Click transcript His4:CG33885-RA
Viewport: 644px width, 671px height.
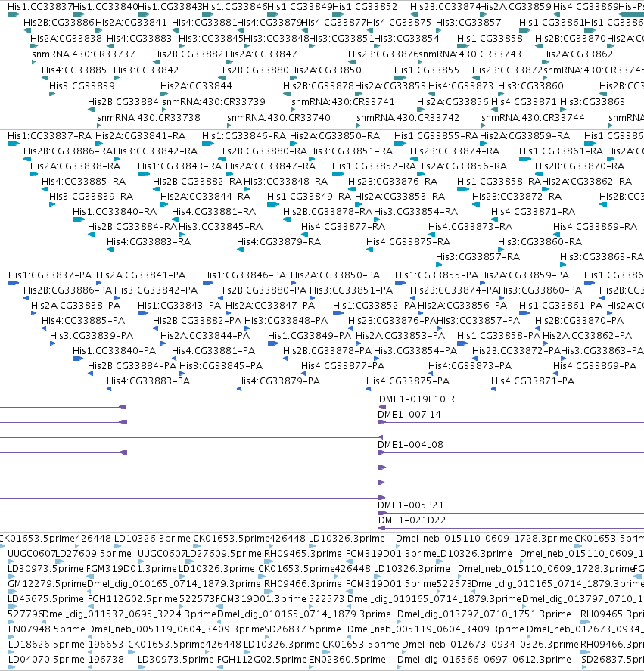(x=83, y=182)
